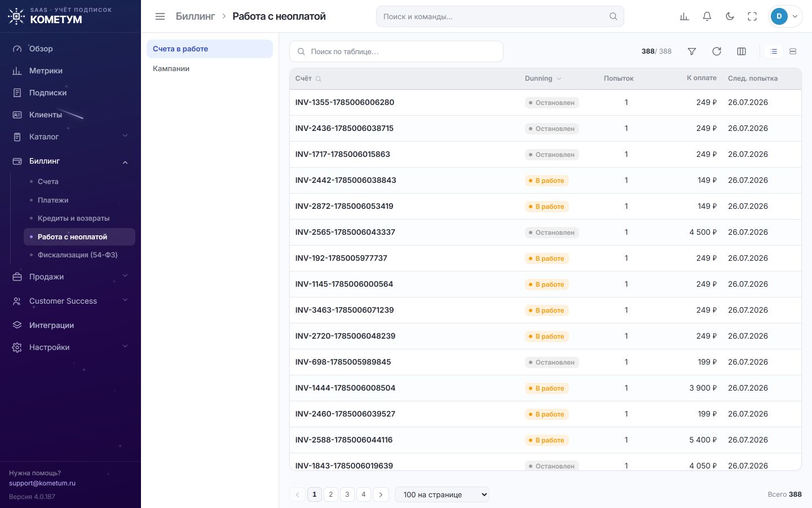This screenshot has width=812, height=508.
Task: Expand Настройки sidebar section
Action: pyautogui.click(x=70, y=347)
